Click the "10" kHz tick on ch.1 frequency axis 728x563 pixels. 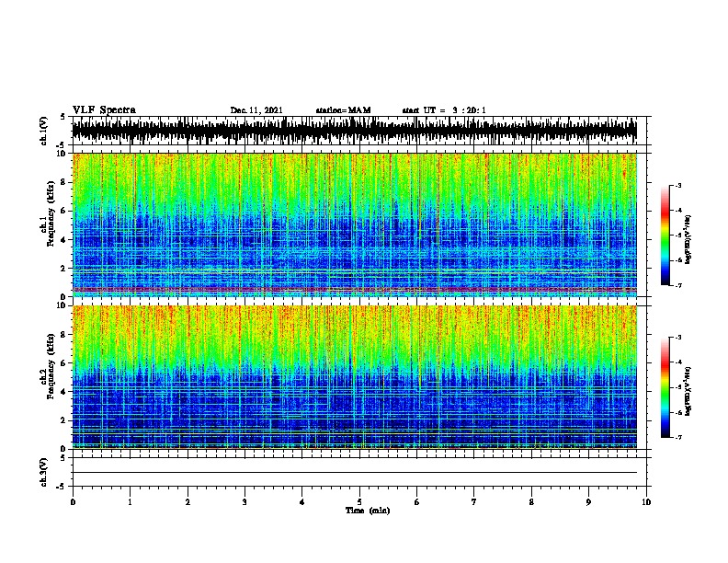pyautogui.click(x=62, y=154)
